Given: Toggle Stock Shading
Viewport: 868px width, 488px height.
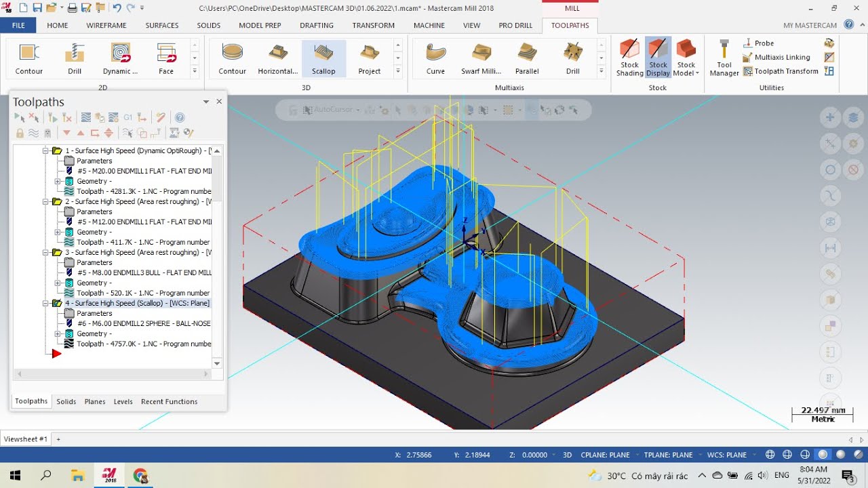Looking at the screenshot, I should 630,58.
